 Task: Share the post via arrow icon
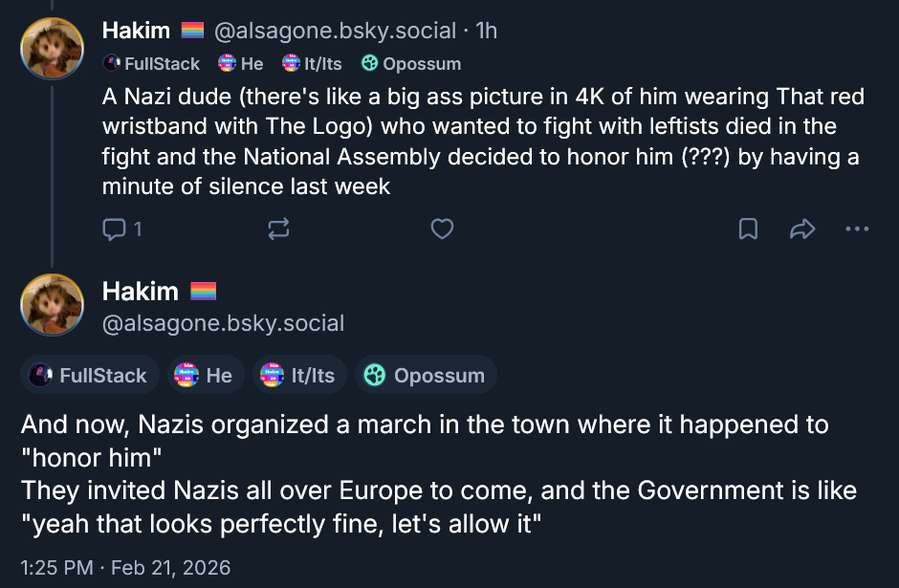click(801, 229)
